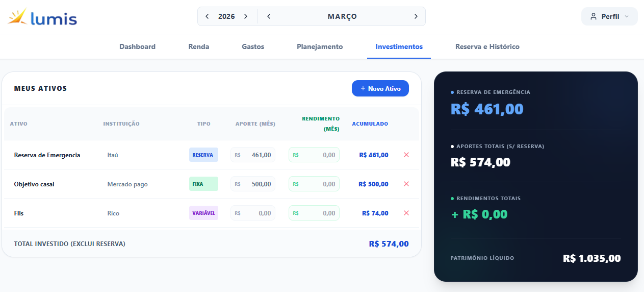
Task: Open the Planejamento tab
Action: click(320, 46)
